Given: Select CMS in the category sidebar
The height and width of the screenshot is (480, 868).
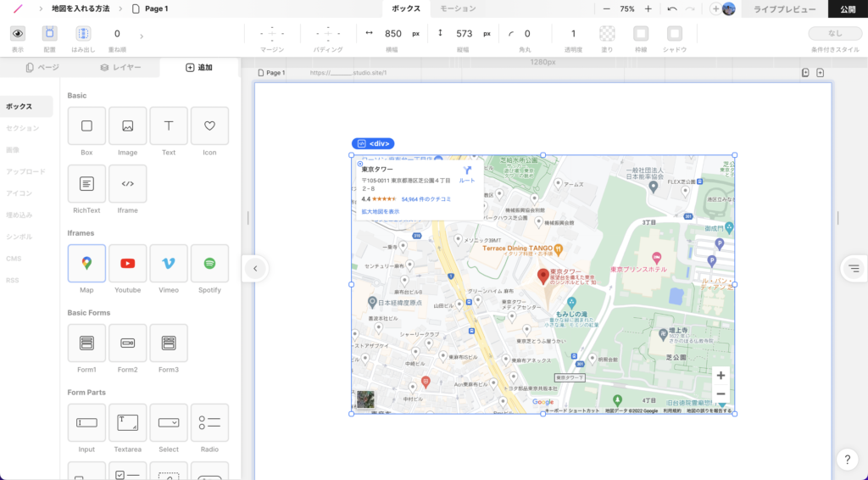Looking at the screenshot, I should pyautogui.click(x=14, y=259).
